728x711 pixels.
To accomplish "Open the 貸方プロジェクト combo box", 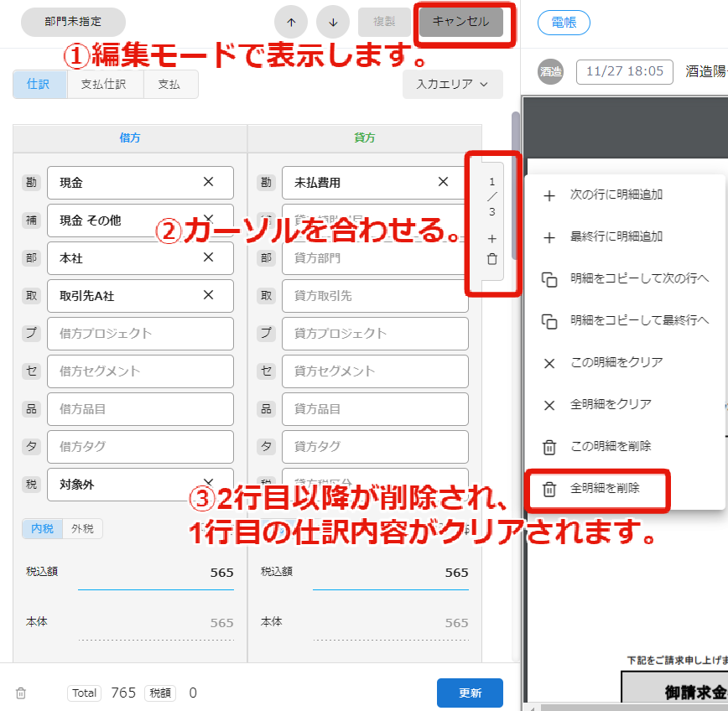I will [x=375, y=333].
